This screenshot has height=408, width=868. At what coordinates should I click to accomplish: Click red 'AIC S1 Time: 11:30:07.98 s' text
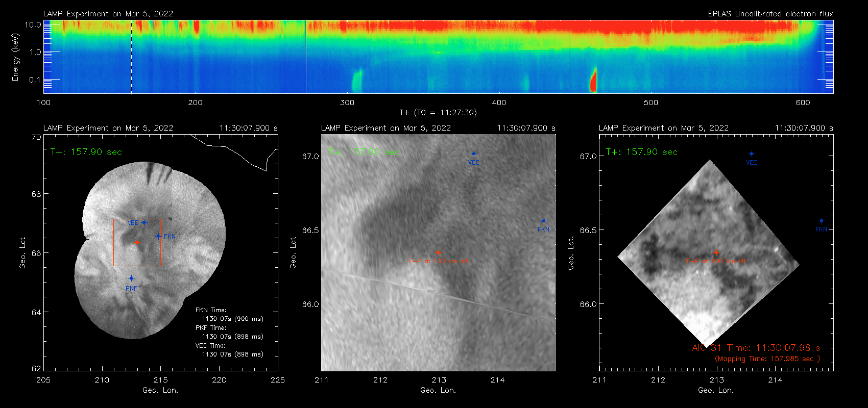(756, 348)
